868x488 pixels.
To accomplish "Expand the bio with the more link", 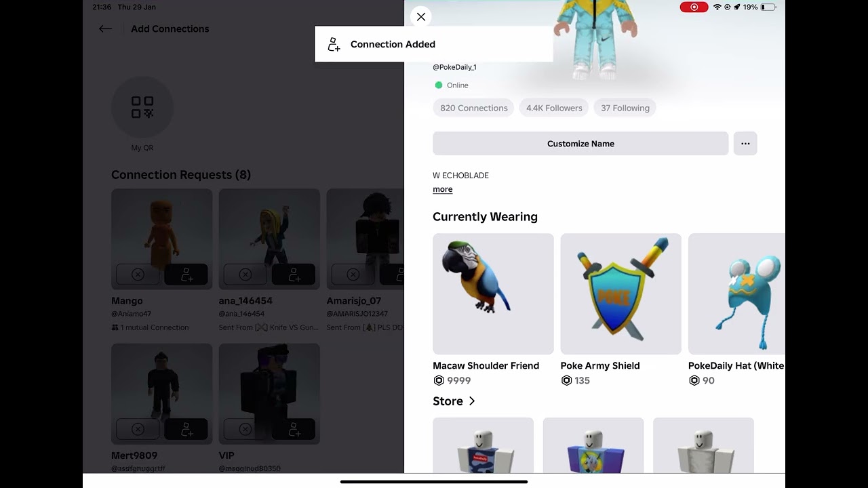I will [x=443, y=190].
